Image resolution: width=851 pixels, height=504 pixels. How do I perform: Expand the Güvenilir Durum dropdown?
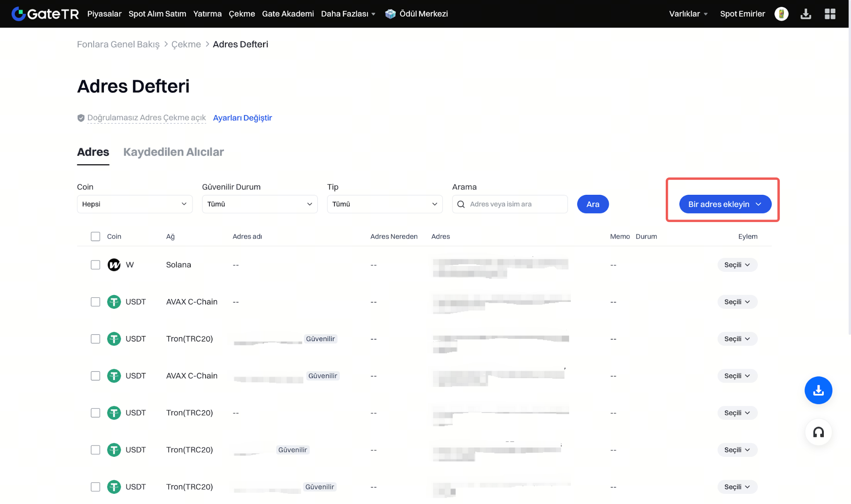pyautogui.click(x=260, y=204)
